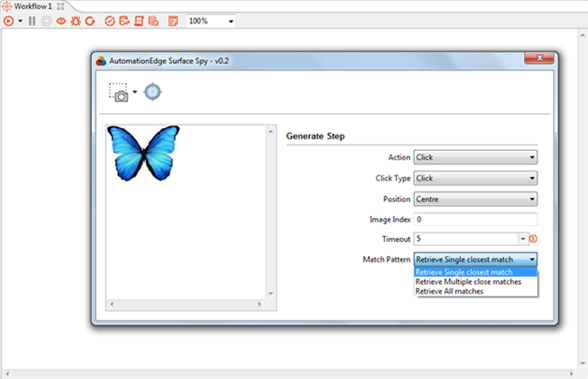The image size is (588, 379).
Task: Click the image panel scroll right arrow
Action: click(x=259, y=304)
